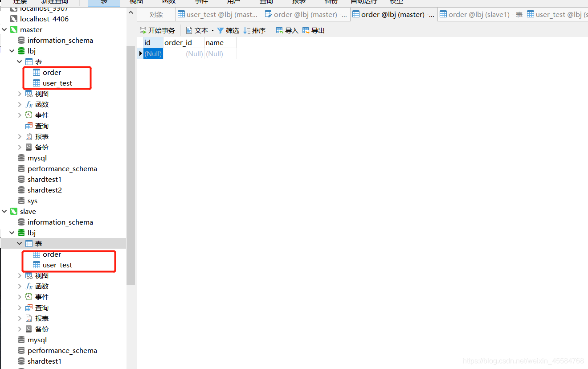The width and height of the screenshot is (588, 369).
Task: Select the master connection
Action: tap(31, 29)
